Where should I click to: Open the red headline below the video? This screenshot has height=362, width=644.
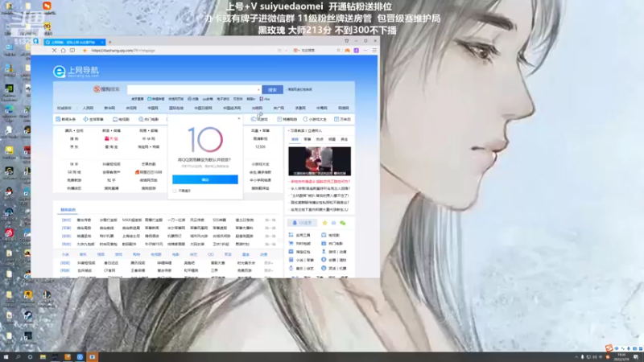(x=320, y=182)
